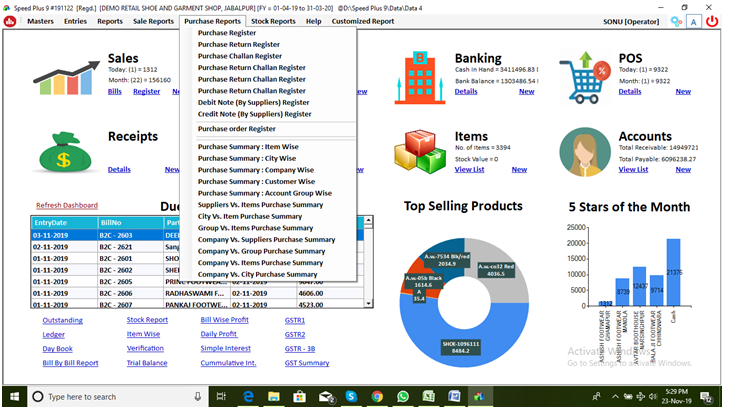The width and height of the screenshot is (741, 408).
Task: Open Banking Details link
Action: (466, 91)
